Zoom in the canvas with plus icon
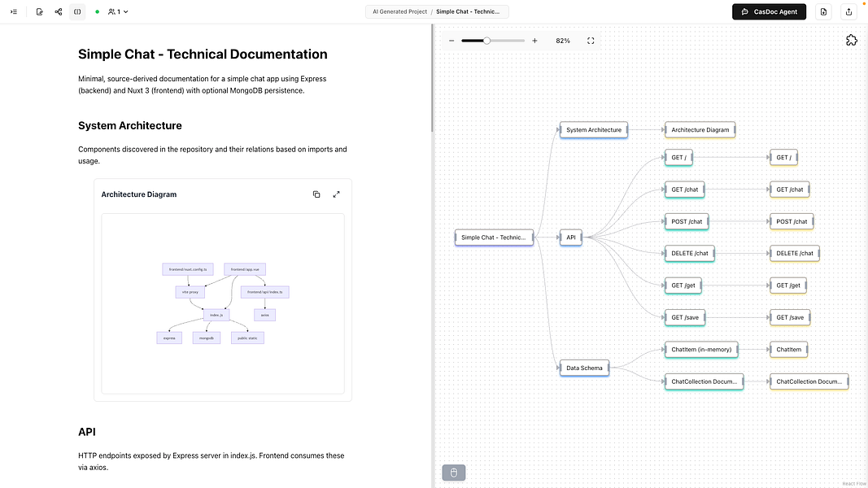868x488 pixels. coord(534,41)
